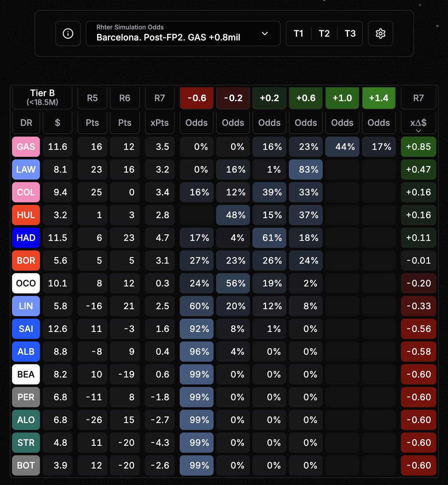Click the R5 column header
Viewport: 448px width, 485px height.
pos(92,98)
